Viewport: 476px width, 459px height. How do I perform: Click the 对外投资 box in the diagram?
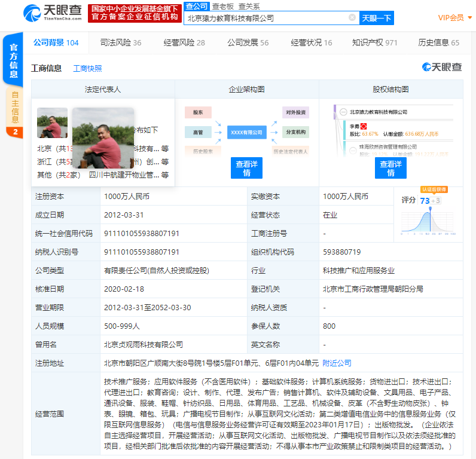pyautogui.click(x=295, y=112)
